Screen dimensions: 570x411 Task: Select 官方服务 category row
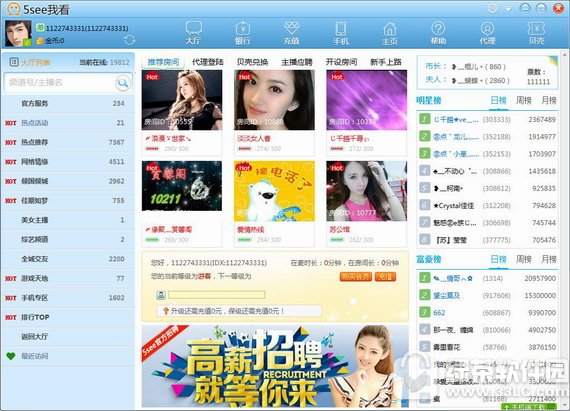coord(68,104)
